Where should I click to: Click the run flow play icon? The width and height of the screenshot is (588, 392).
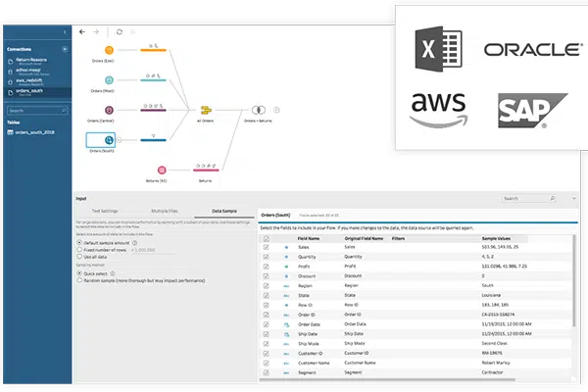click(132, 32)
